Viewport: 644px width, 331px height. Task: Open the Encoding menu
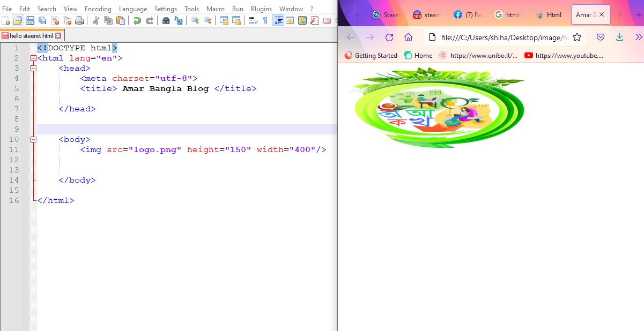[98, 9]
